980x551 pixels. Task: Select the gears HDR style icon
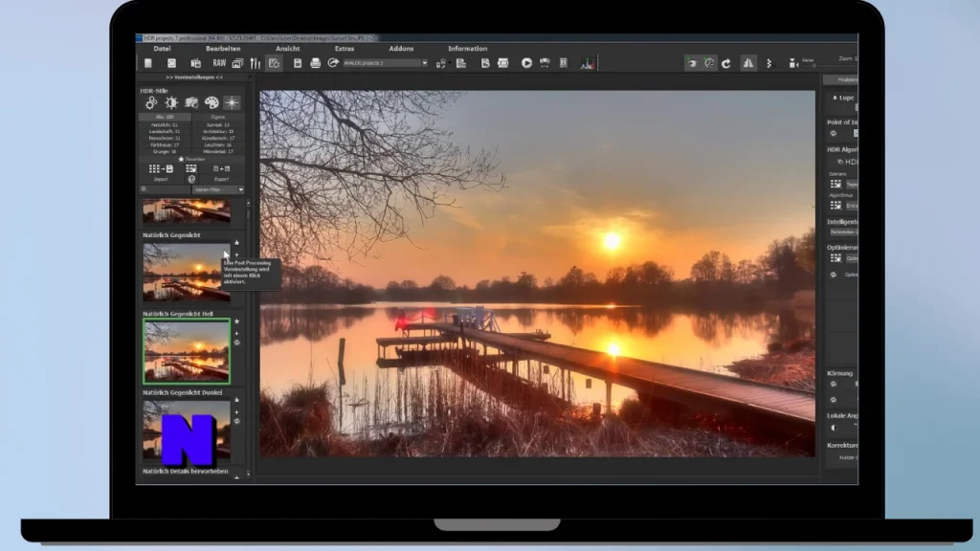pyautogui.click(x=151, y=102)
